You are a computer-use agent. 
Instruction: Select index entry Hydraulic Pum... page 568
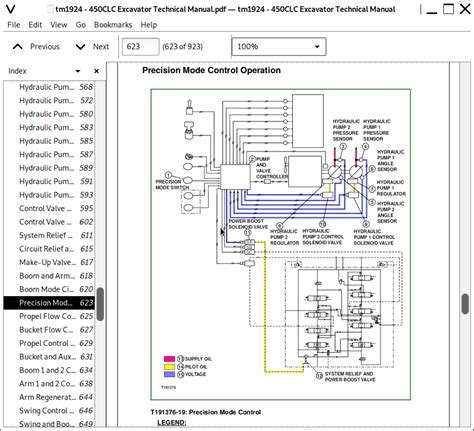(x=49, y=87)
